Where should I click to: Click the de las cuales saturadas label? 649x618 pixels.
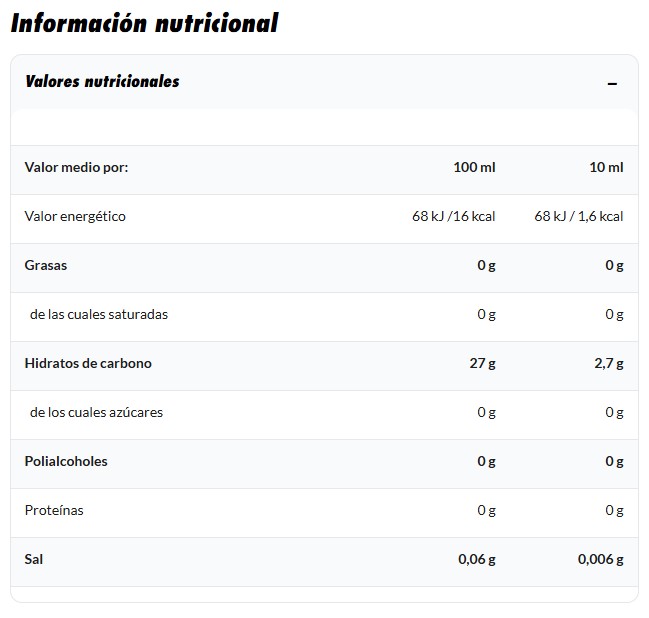click(x=99, y=314)
